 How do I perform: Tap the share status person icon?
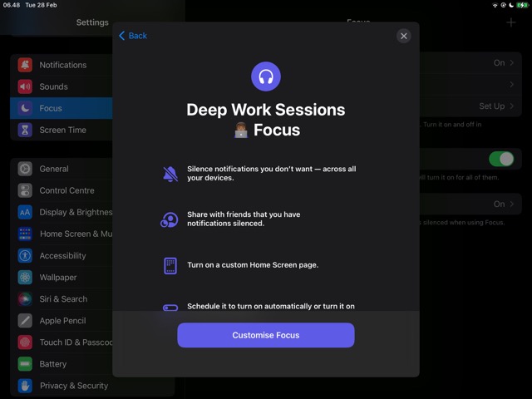[x=170, y=219]
